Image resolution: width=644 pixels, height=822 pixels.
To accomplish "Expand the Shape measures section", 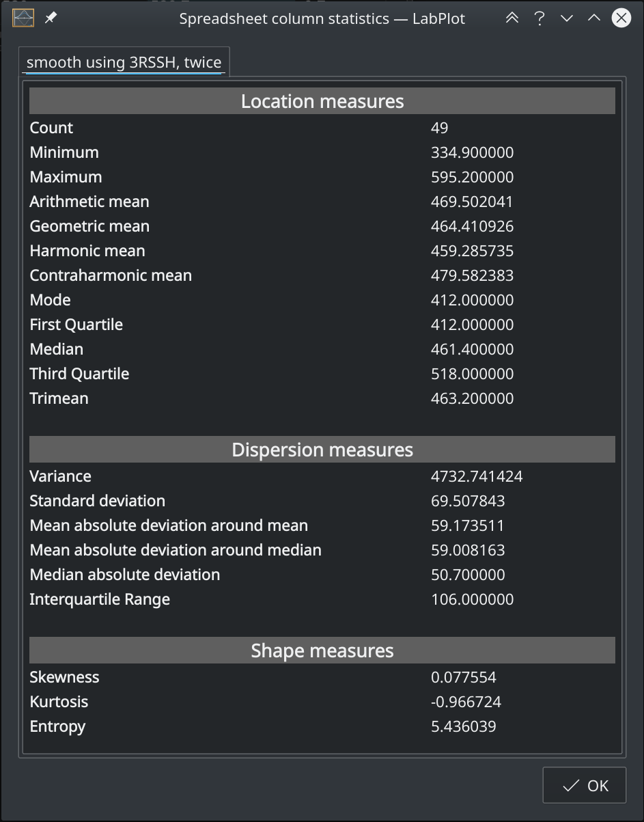I will (322, 650).
